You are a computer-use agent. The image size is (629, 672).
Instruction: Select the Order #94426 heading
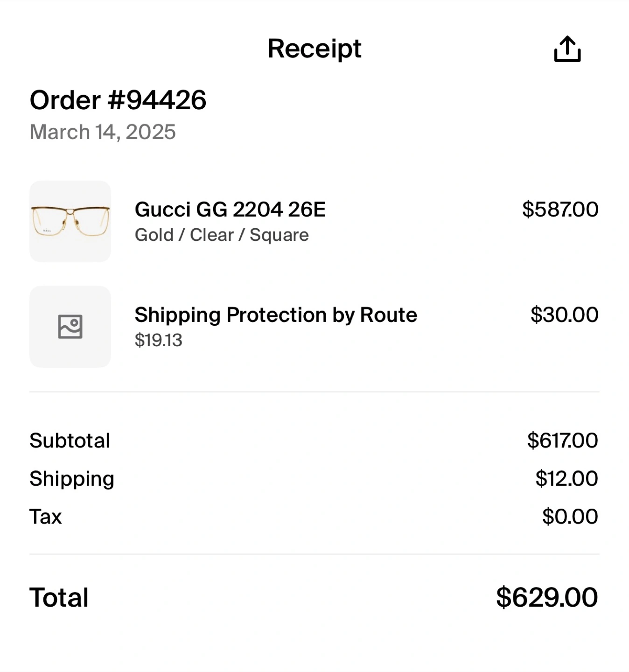coord(118,100)
